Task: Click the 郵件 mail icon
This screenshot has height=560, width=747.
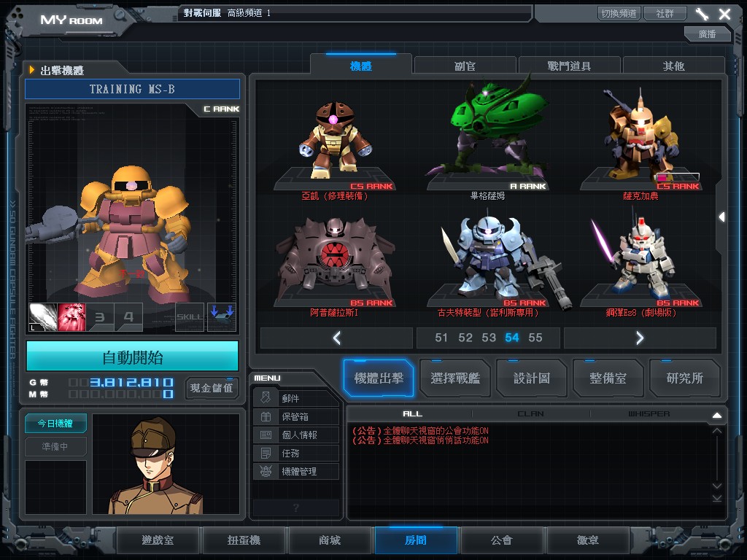Action: pos(266,397)
